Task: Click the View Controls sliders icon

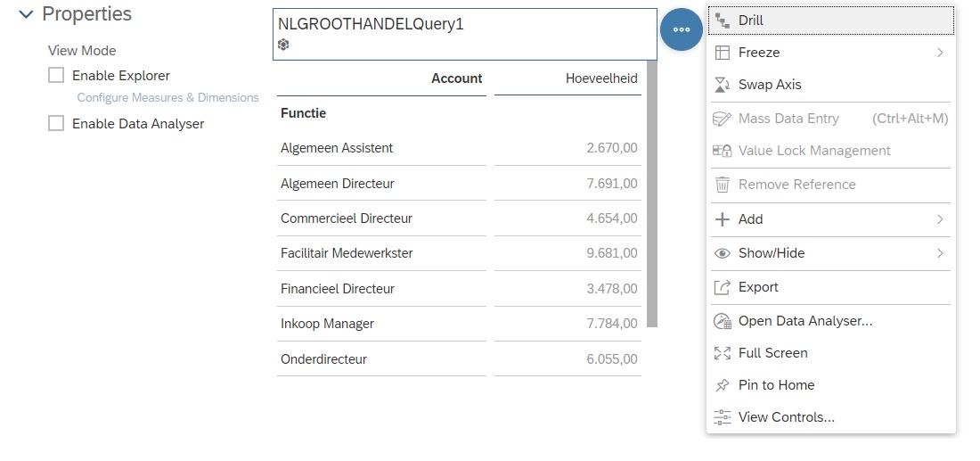Action: [723, 417]
